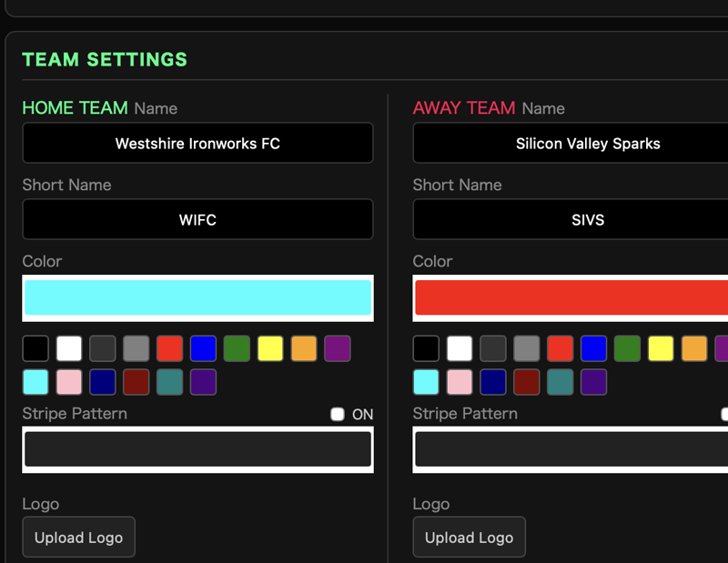
Task: Pick pink swatch for home team
Action: tap(69, 382)
